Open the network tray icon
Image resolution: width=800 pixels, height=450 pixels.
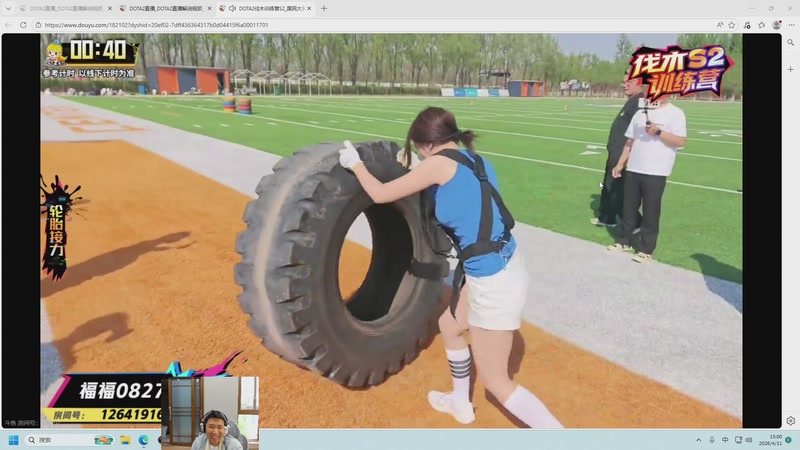click(x=738, y=440)
